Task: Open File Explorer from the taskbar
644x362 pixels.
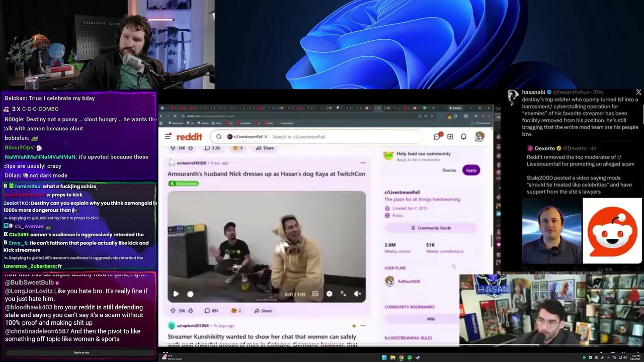Action: click(392, 358)
